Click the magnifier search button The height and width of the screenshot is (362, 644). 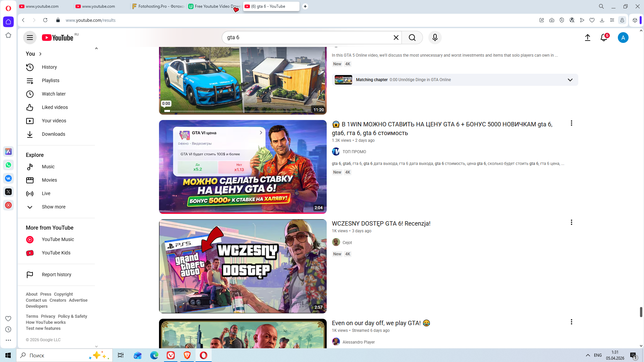[412, 38]
